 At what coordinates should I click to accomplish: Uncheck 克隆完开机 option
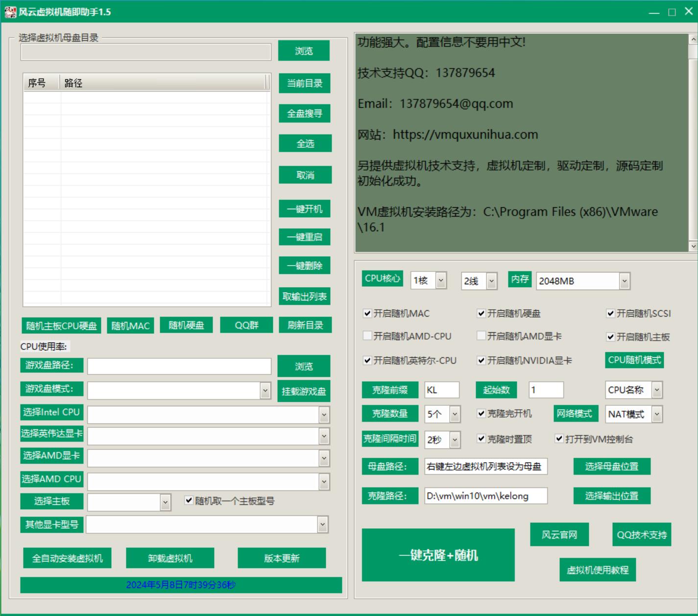point(481,414)
